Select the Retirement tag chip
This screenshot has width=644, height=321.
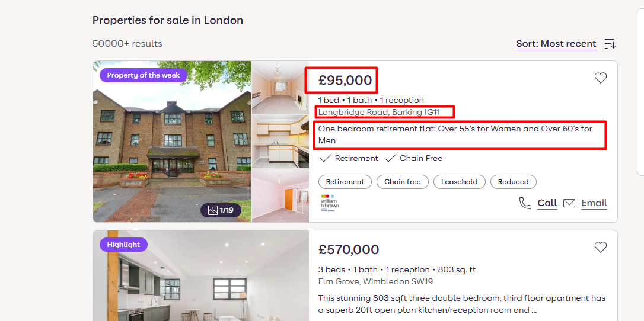click(345, 182)
